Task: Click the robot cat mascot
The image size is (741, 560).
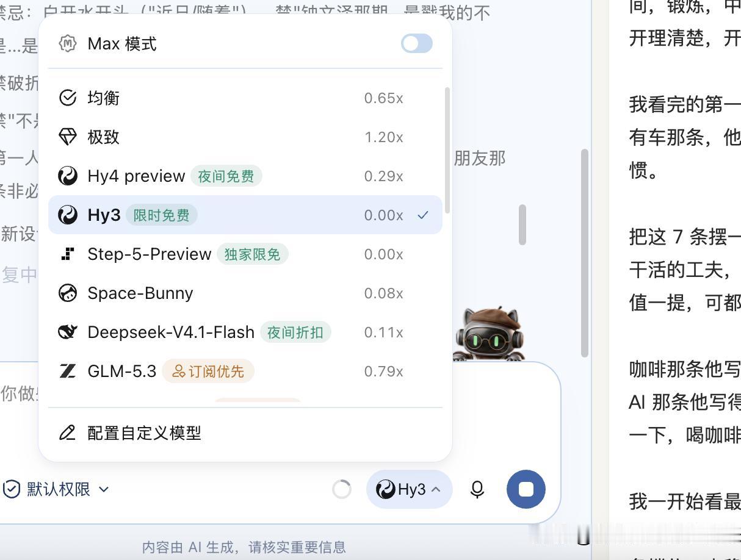Action: [490, 333]
